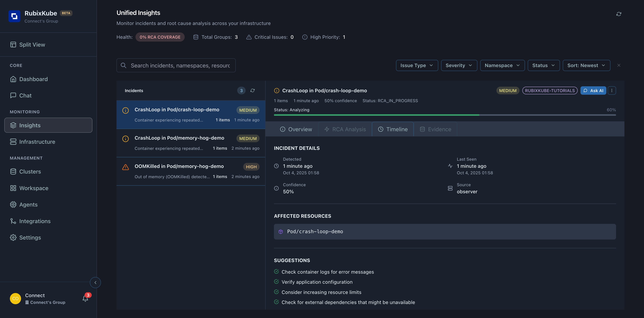Open the Clusters management page
Image resolution: width=644 pixels, height=318 pixels.
tap(30, 171)
